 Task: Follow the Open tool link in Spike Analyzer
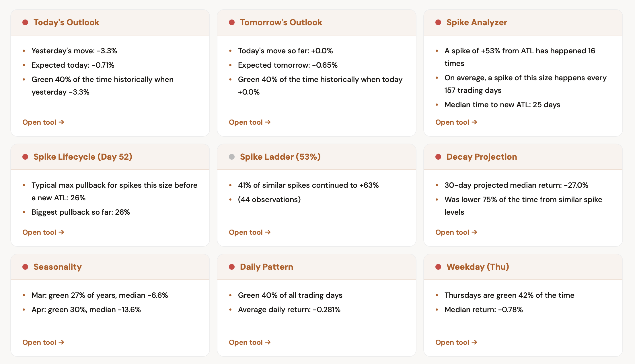456,122
